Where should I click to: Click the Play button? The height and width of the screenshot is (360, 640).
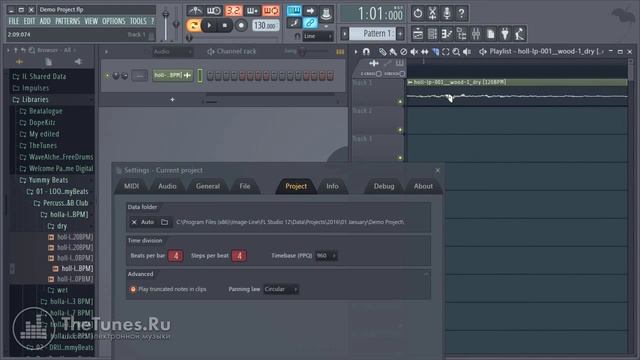[209, 26]
